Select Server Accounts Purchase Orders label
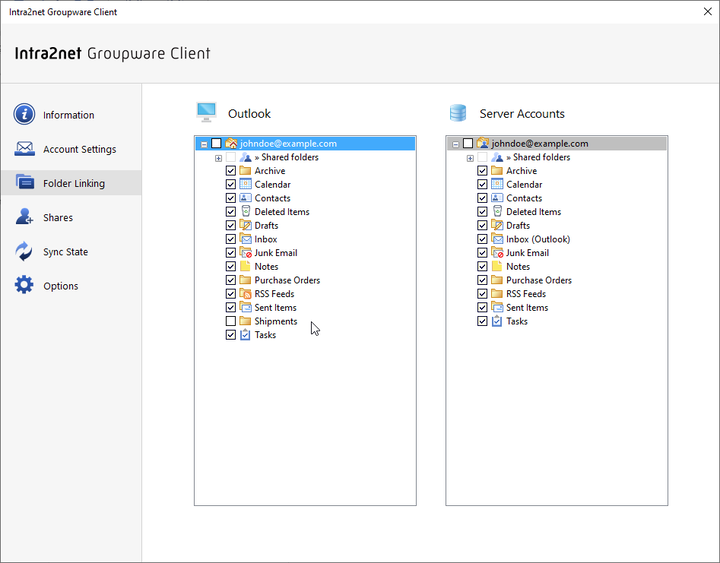The width and height of the screenshot is (720, 563). coord(539,280)
